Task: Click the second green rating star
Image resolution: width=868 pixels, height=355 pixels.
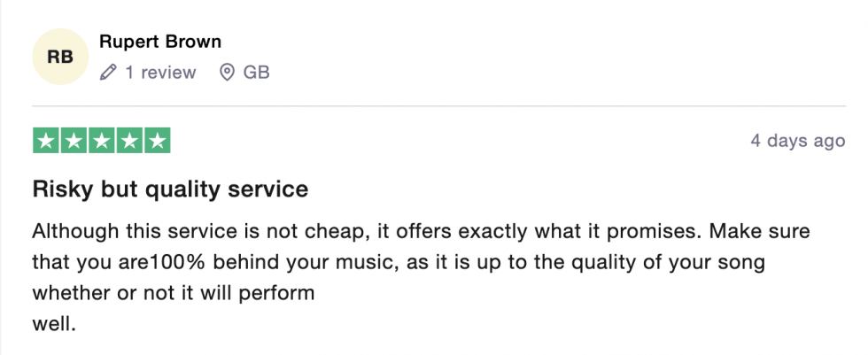Action: [x=74, y=141]
